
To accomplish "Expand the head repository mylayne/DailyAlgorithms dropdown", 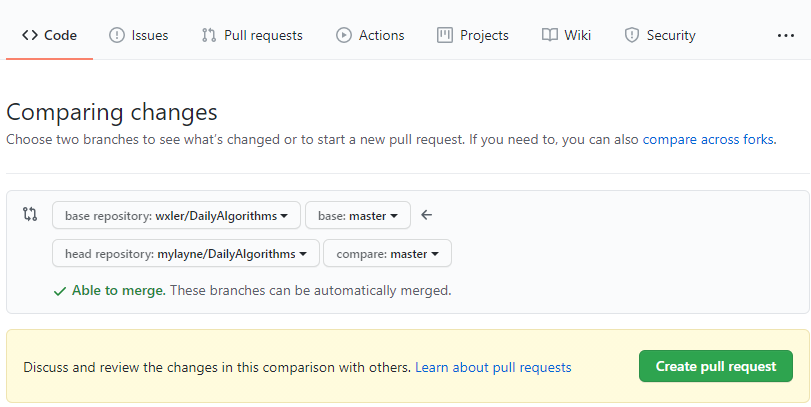I will pyautogui.click(x=185, y=254).
